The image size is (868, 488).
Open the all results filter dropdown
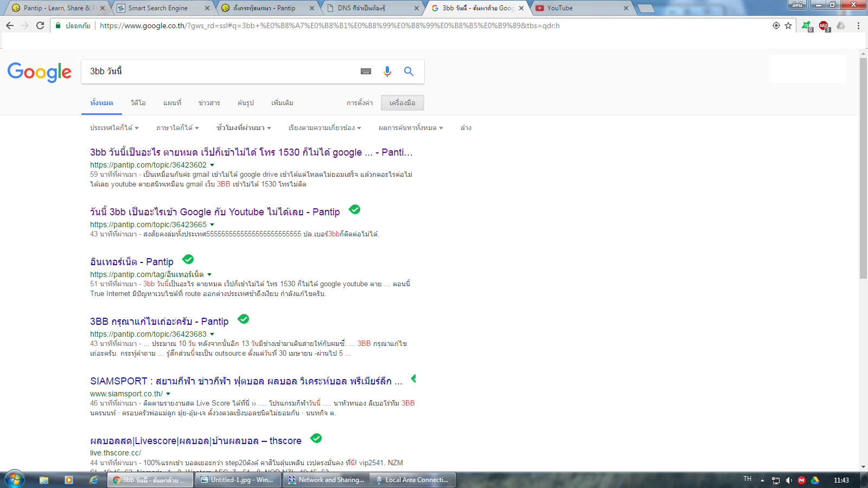pos(411,128)
